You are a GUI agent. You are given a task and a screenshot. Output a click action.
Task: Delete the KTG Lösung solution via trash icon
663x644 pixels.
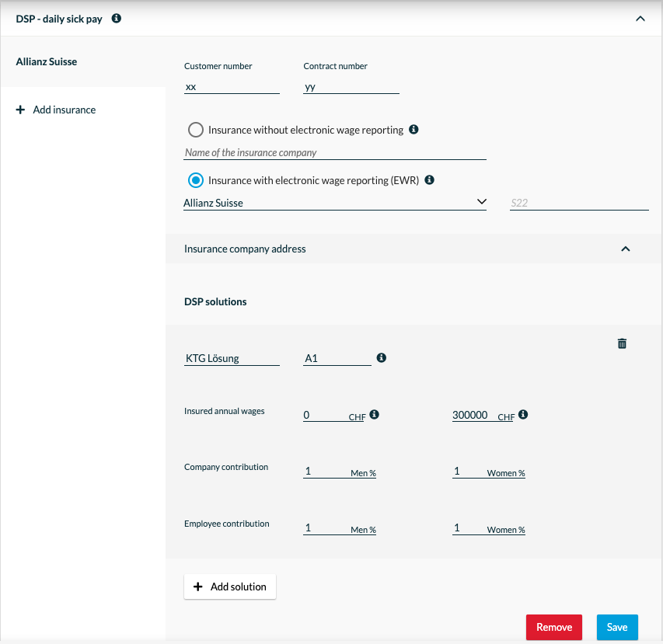click(622, 343)
